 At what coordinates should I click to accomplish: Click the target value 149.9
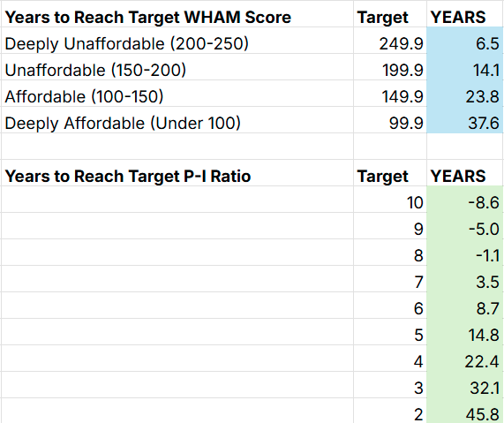coord(390,94)
